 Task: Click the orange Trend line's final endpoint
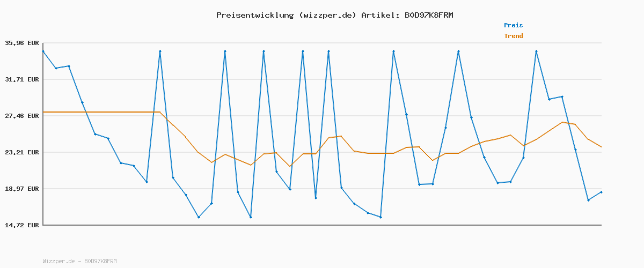pyautogui.click(x=601, y=147)
